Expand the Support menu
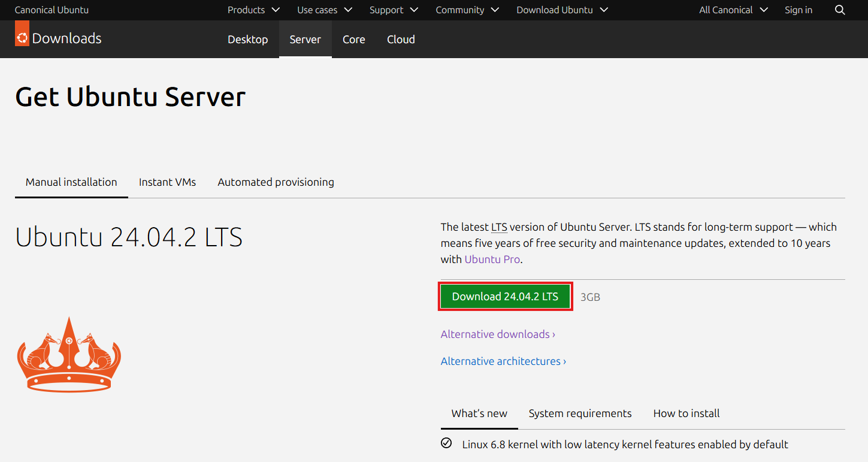Image resolution: width=868 pixels, height=462 pixels. click(394, 10)
